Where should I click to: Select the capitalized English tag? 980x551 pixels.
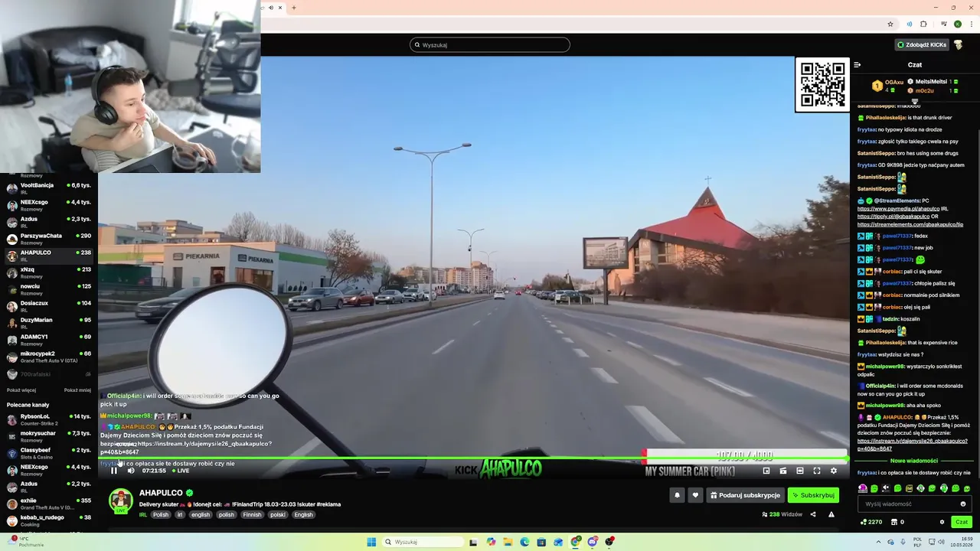coord(303,515)
